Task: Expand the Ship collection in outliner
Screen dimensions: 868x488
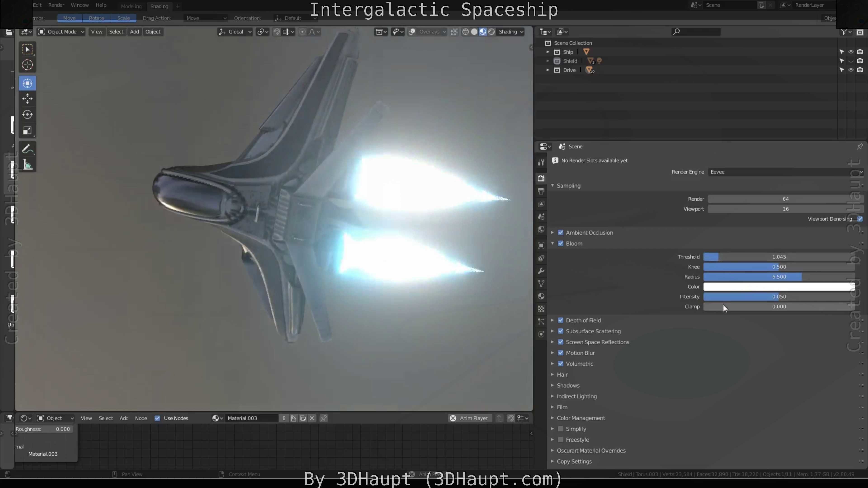Action: tap(548, 52)
